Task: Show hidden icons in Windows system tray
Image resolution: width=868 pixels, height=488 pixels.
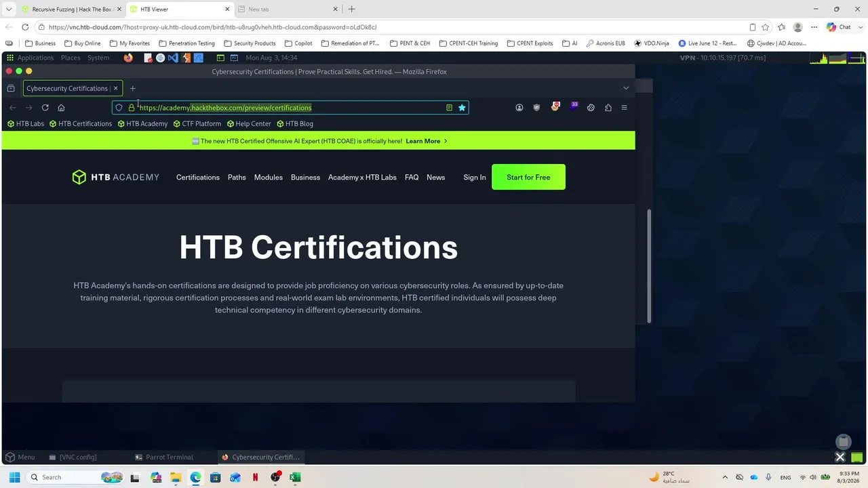Action: coord(725,477)
